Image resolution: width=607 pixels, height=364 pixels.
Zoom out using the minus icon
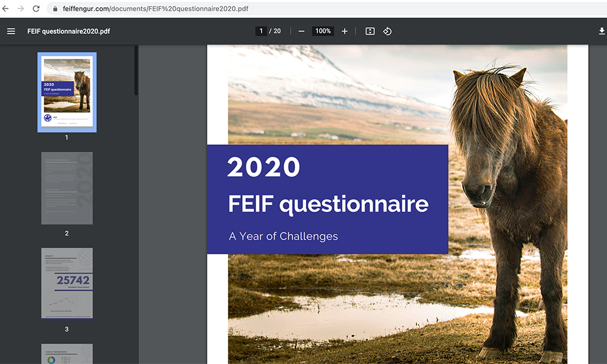302,31
